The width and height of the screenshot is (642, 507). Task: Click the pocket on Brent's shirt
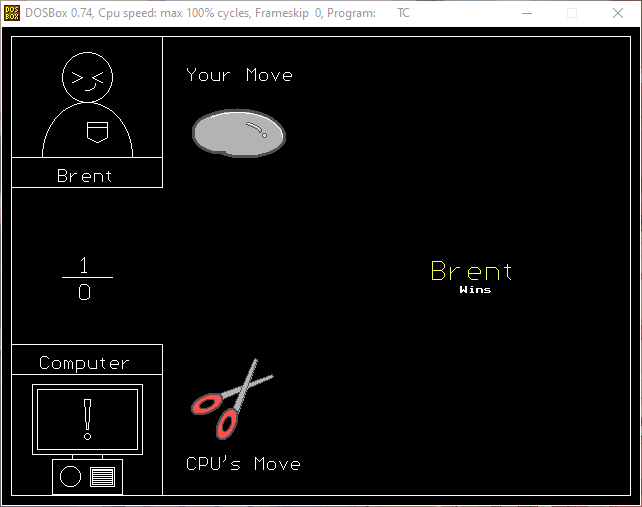(x=96, y=130)
